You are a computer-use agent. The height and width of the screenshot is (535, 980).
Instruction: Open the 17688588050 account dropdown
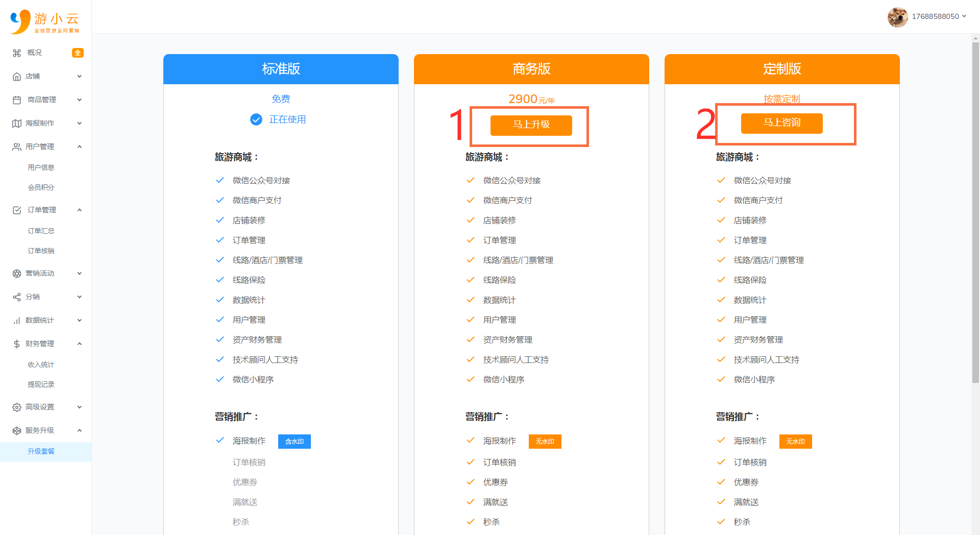(x=939, y=16)
